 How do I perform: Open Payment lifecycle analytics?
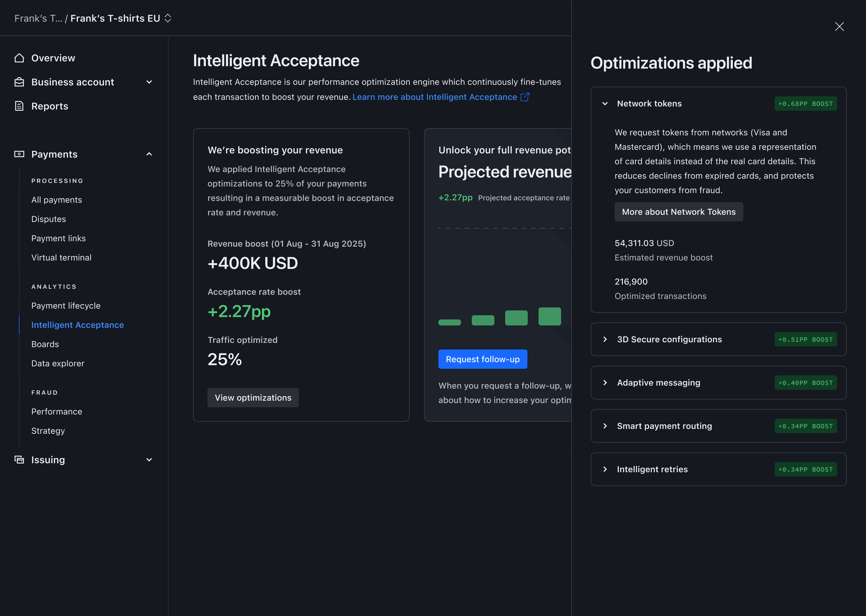pos(66,306)
